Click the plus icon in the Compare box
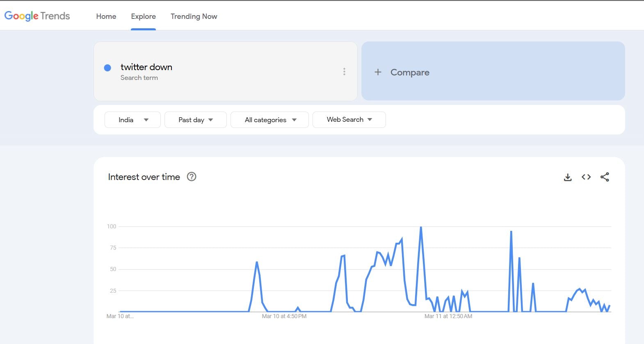This screenshot has width=644, height=344. 378,72
